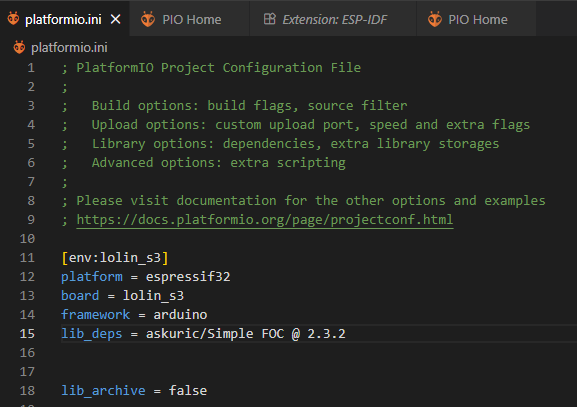Click the PlatformIO icon on last PIO Home tab
This screenshot has height=407, width=577.
point(435,19)
